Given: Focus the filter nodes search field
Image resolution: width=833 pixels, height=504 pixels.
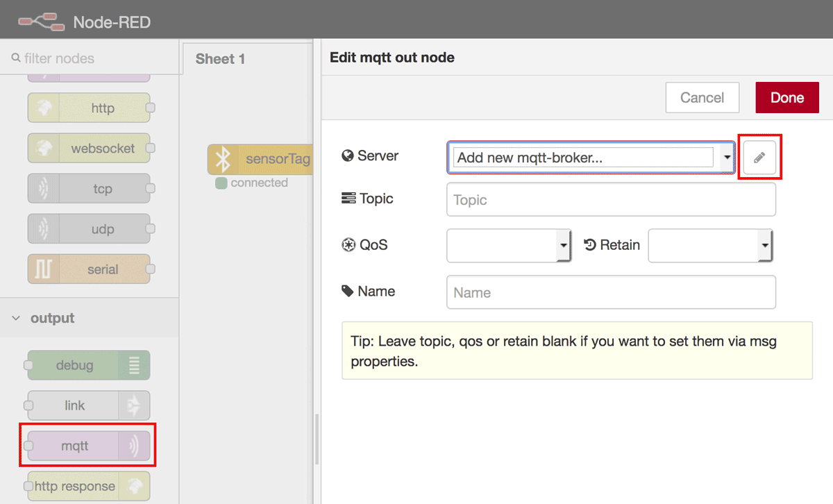Looking at the screenshot, I should [90, 58].
